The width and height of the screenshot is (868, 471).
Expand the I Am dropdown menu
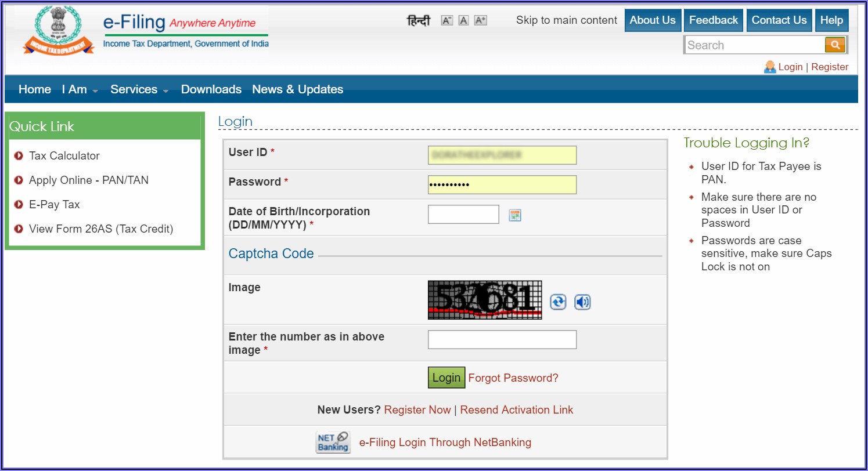coord(80,89)
